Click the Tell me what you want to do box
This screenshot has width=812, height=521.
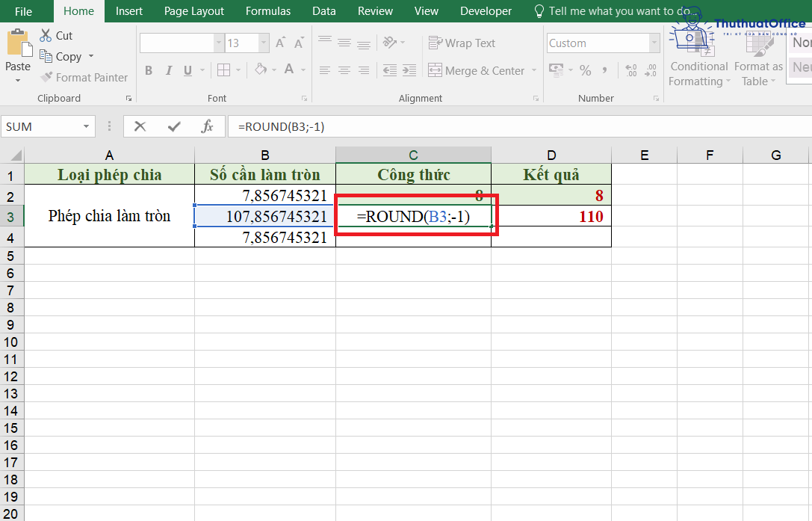(x=613, y=10)
